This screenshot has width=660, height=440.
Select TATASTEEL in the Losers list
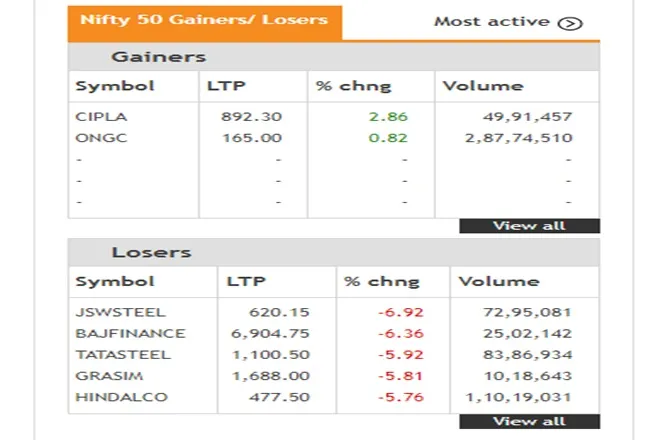pos(123,355)
